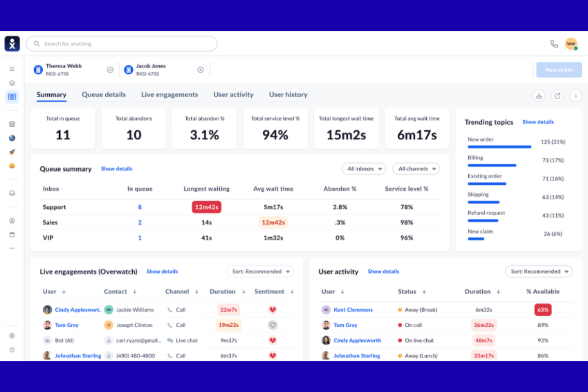Switch to the Queue details tab
The width and height of the screenshot is (588, 392).
pyautogui.click(x=104, y=95)
